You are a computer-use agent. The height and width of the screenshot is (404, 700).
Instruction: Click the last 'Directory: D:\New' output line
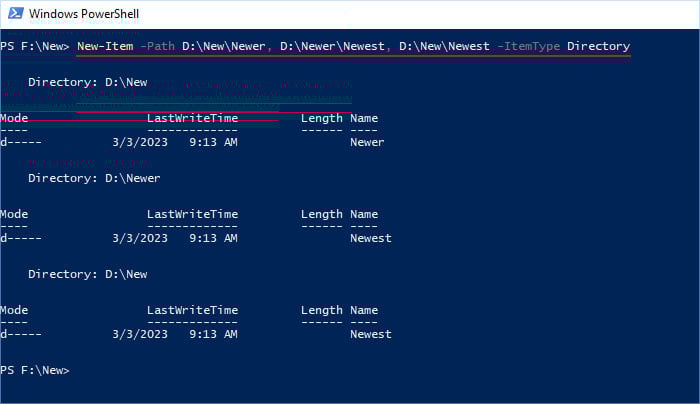(88, 274)
